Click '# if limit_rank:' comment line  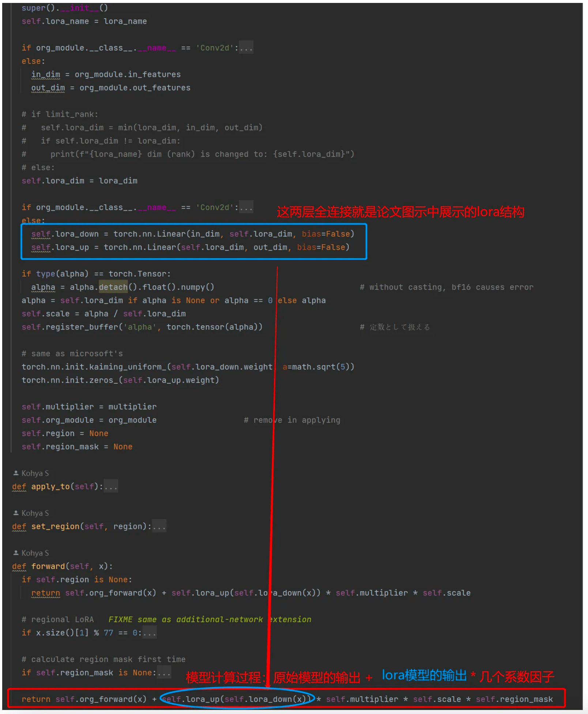click(60, 114)
